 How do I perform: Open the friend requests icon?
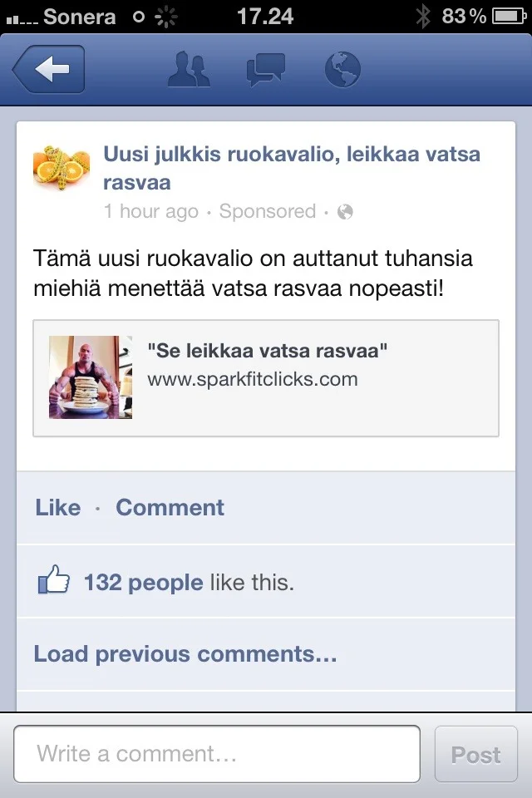(x=189, y=69)
